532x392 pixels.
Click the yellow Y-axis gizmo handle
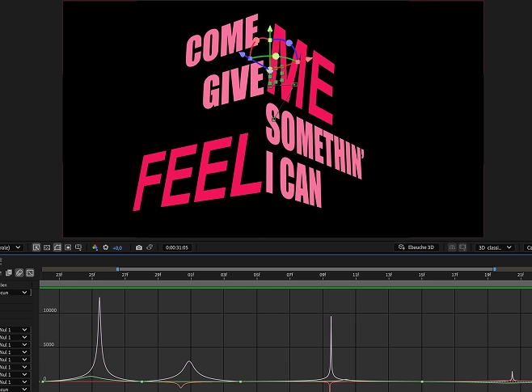click(x=275, y=56)
